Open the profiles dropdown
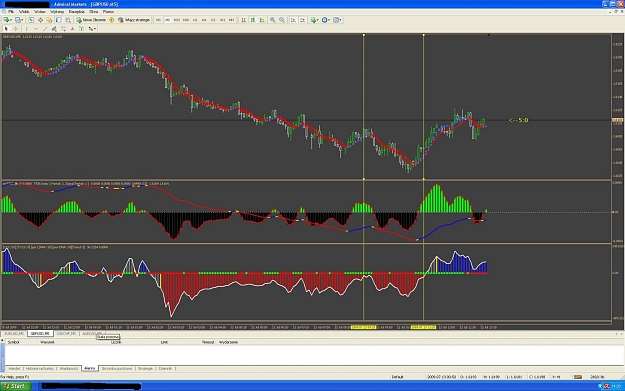Viewport: 625px width, 391px height. pyautogui.click(x=19, y=20)
